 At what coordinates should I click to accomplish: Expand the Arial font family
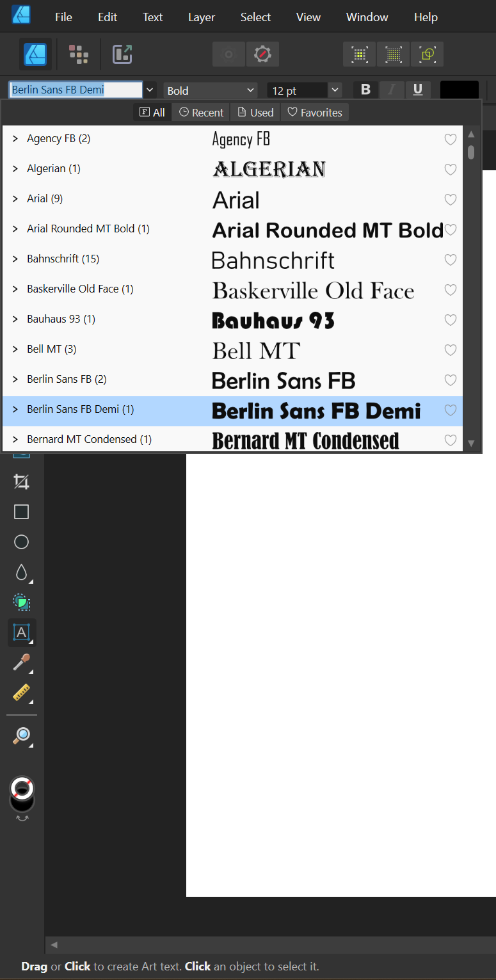tap(15, 198)
